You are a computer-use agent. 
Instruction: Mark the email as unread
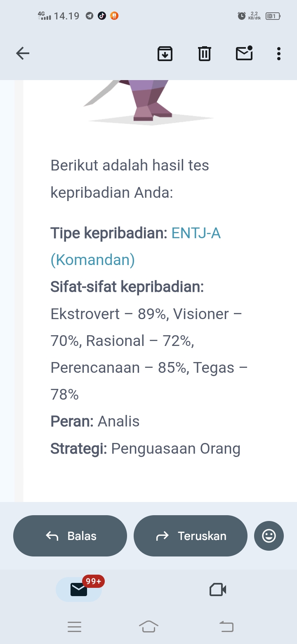click(244, 53)
